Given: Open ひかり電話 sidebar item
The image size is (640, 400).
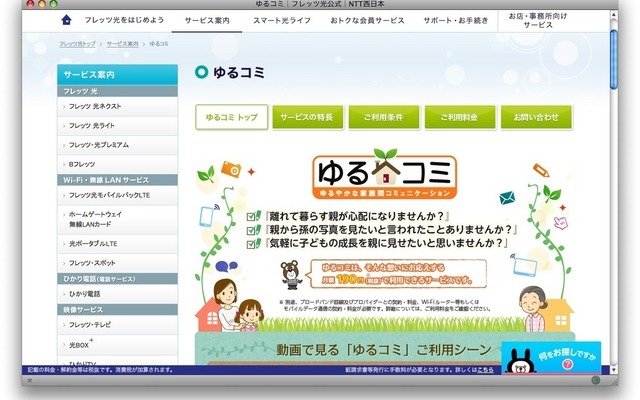Looking at the screenshot, I should (x=118, y=294).
